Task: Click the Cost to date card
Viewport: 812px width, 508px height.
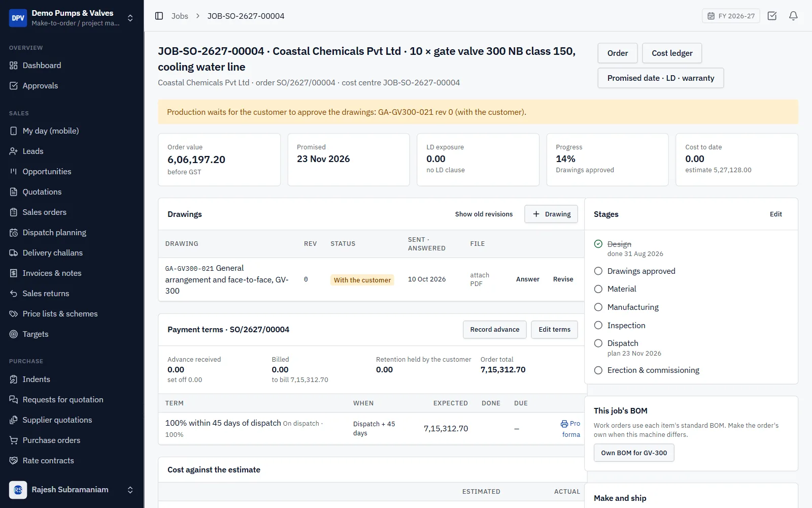Action: [x=737, y=160]
